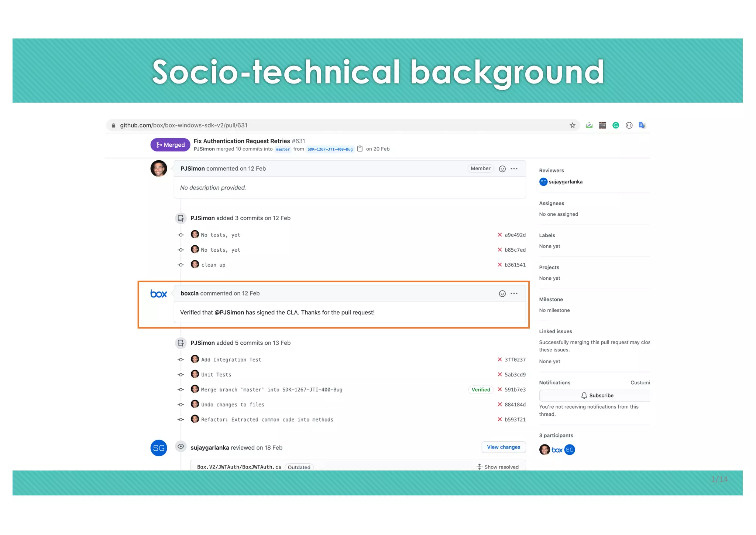Viewport: 756px width, 535px height.
Task: Click the commits-pushed icon for 13 Feb
Action: click(x=181, y=343)
